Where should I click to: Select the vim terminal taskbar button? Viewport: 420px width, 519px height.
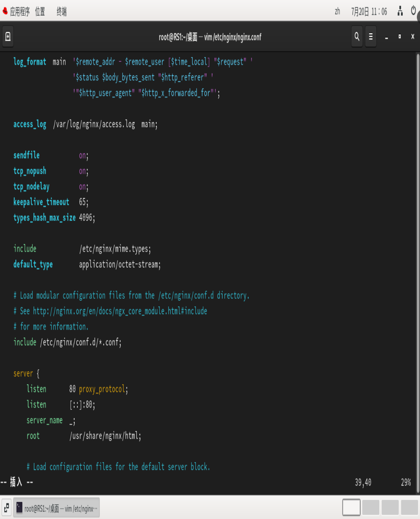pyautogui.click(x=57, y=508)
